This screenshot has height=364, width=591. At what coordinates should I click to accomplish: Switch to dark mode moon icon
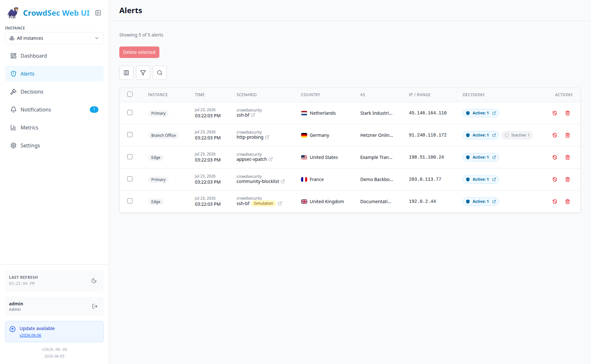94,281
